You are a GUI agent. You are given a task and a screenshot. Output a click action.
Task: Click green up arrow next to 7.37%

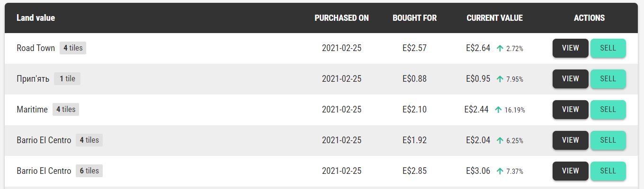[500, 171]
